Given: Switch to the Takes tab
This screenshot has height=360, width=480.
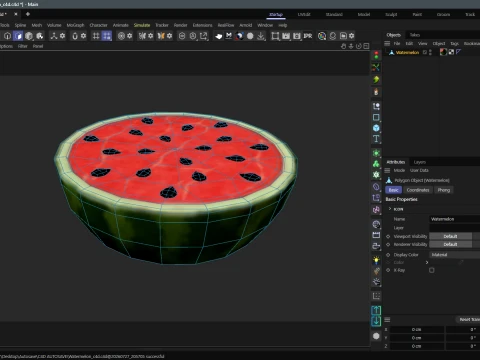Looking at the screenshot, I should tap(415, 35).
